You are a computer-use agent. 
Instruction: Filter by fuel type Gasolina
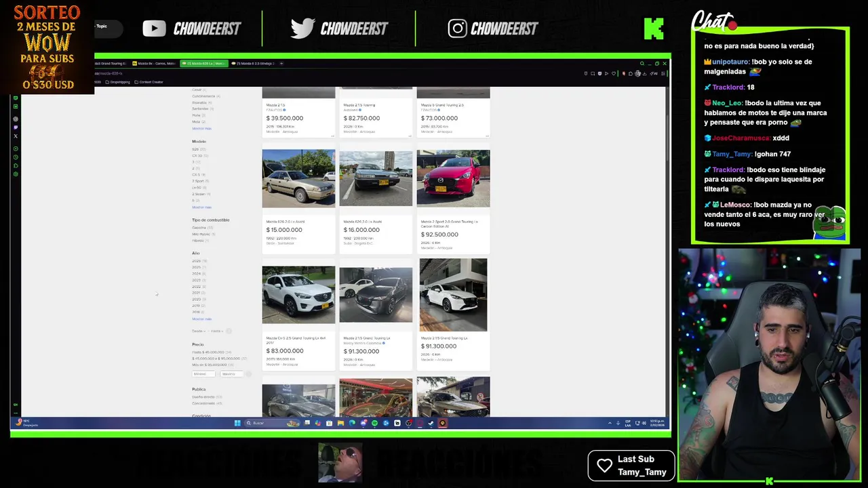click(x=202, y=228)
